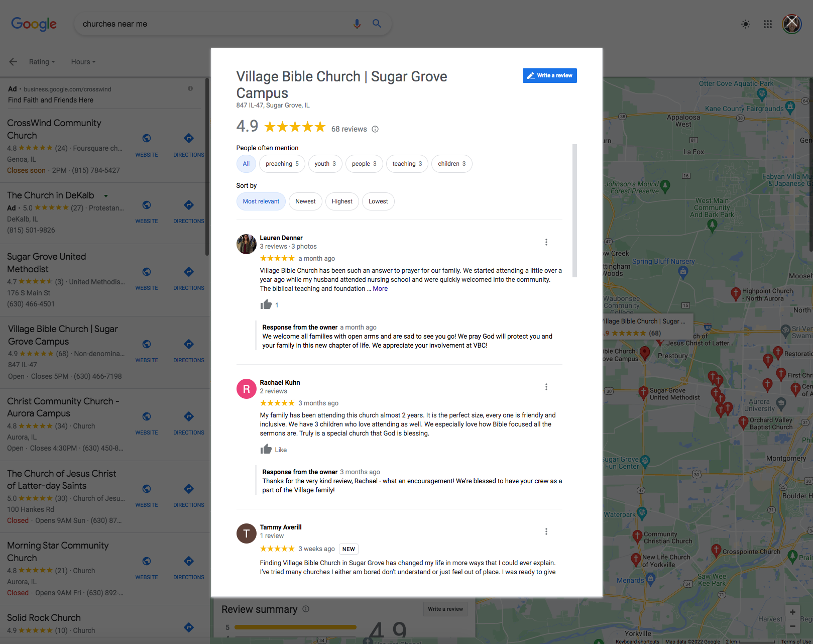This screenshot has height=644, width=813.
Task: Sort reviews by Lowest
Action: coord(378,201)
